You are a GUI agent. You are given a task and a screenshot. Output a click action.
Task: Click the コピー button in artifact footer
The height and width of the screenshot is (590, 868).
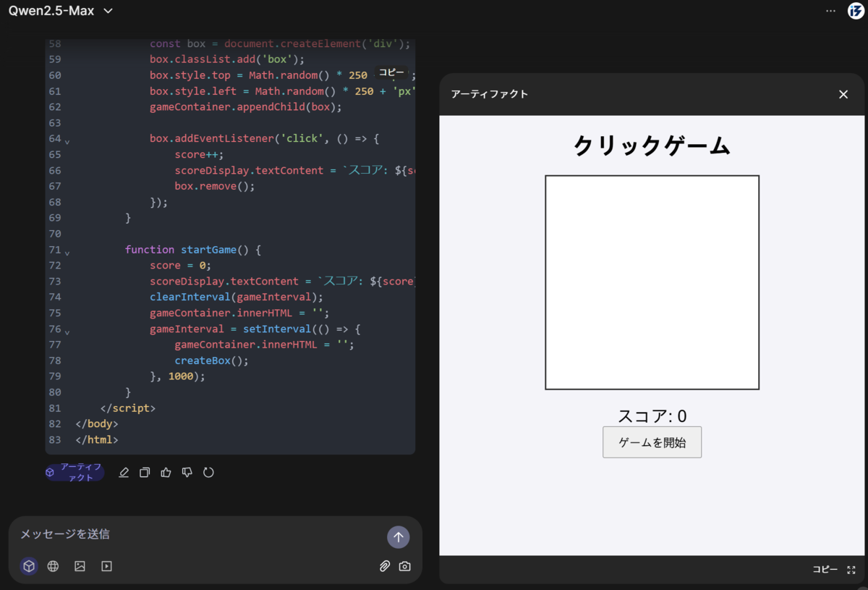pyautogui.click(x=825, y=570)
